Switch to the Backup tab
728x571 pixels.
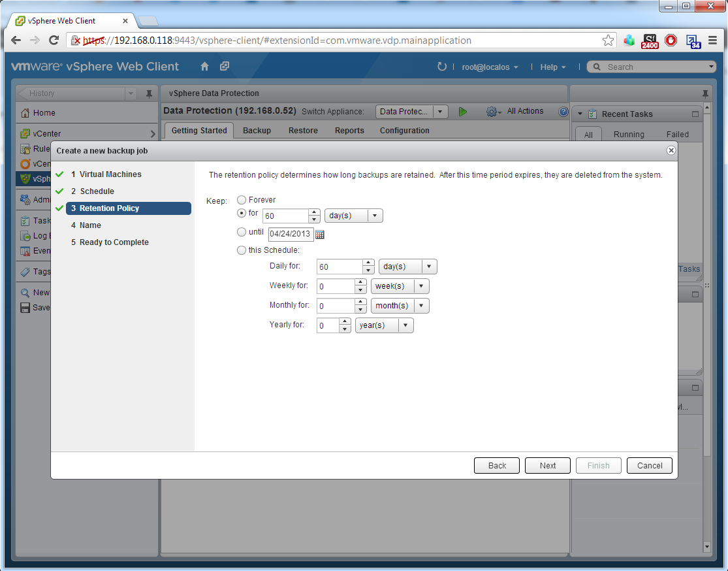point(257,131)
